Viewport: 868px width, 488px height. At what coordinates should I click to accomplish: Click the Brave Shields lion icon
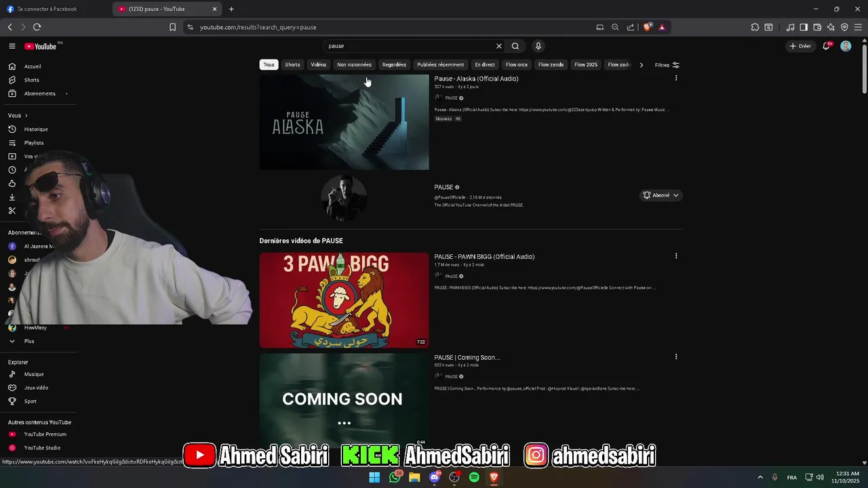click(647, 27)
